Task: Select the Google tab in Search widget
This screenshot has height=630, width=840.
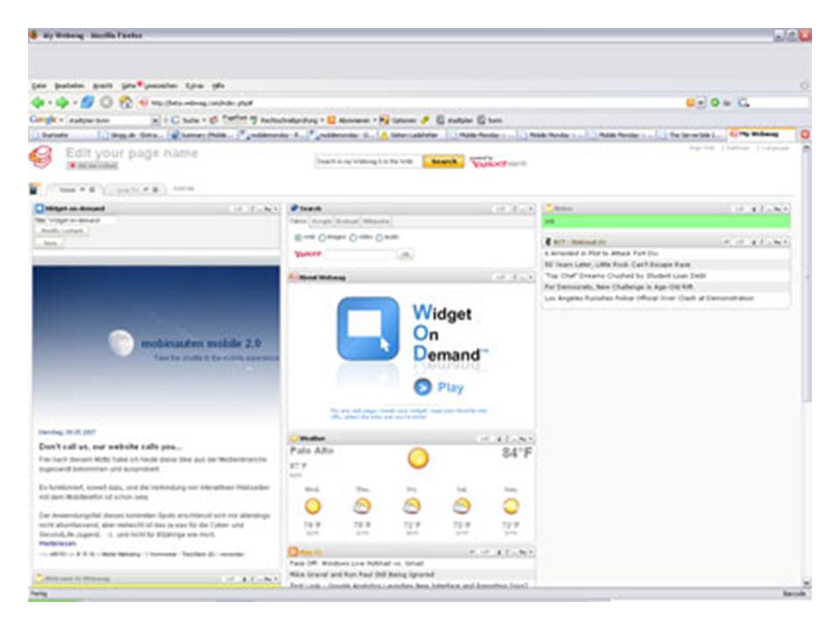Action: (322, 221)
